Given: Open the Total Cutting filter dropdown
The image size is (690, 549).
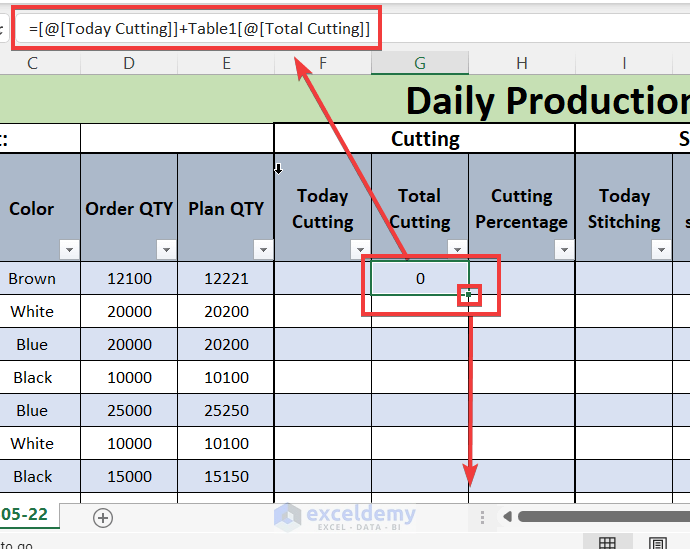Looking at the screenshot, I should pyautogui.click(x=457, y=249).
